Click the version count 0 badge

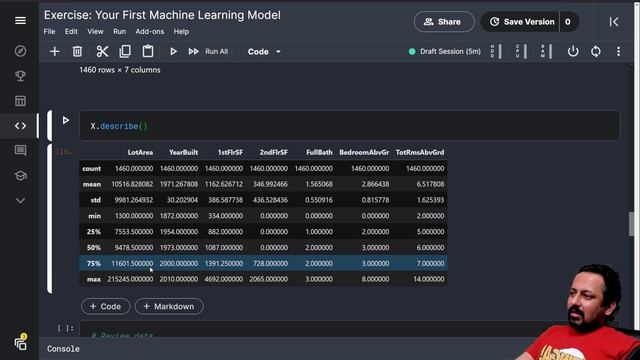(x=568, y=22)
